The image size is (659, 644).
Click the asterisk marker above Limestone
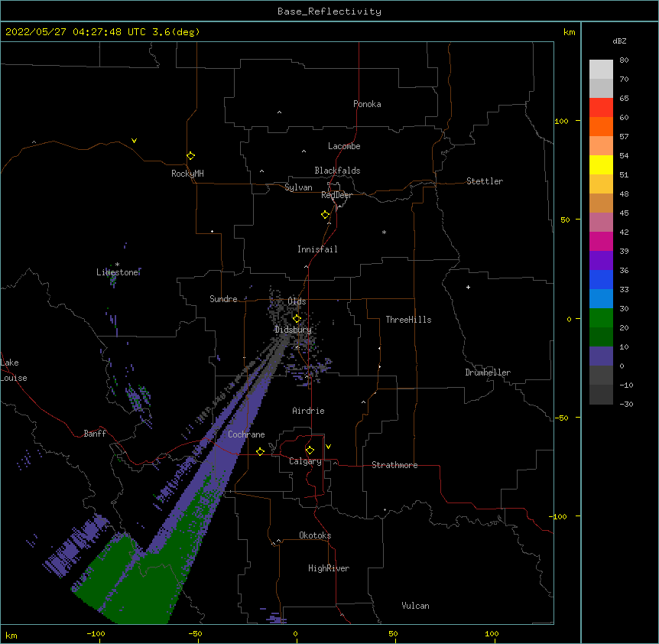pyautogui.click(x=117, y=264)
